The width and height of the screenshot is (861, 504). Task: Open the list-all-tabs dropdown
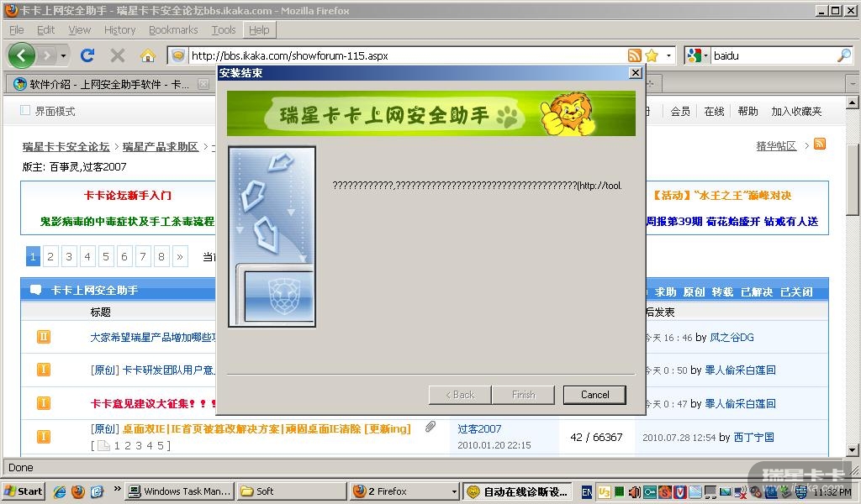tap(853, 84)
